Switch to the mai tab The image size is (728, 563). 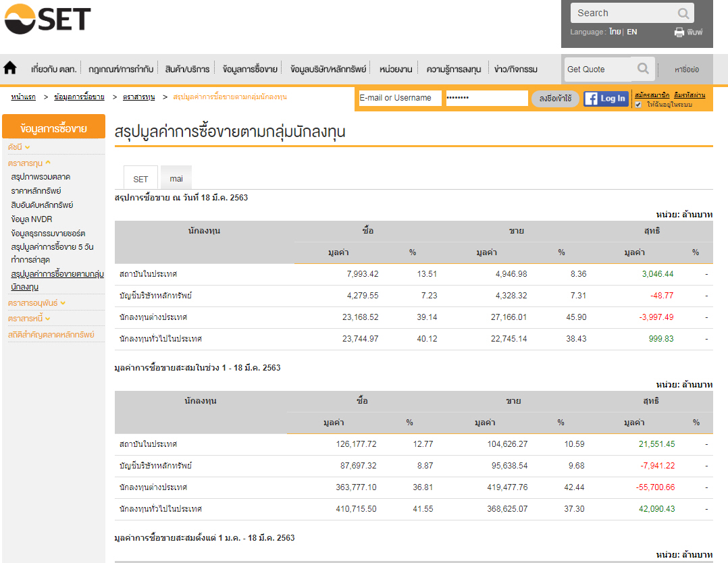click(x=176, y=179)
